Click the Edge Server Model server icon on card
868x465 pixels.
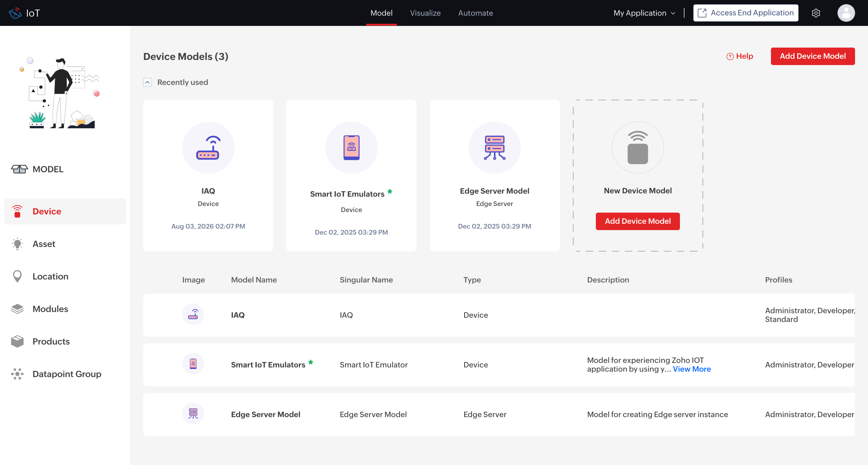(x=495, y=148)
